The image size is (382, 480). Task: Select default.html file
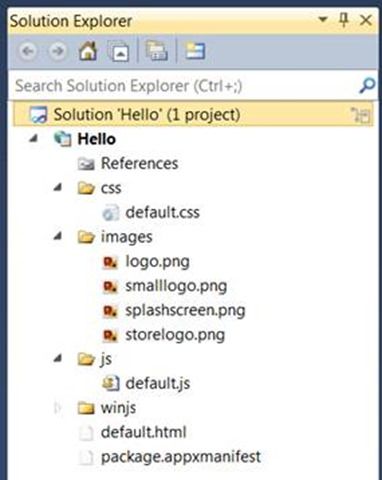click(143, 432)
